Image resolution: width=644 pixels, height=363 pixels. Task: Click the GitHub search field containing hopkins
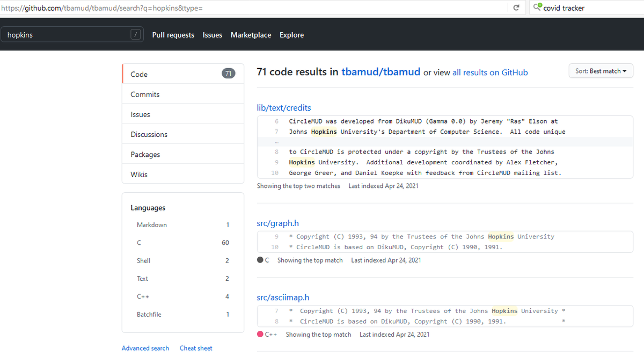pos(72,34)
